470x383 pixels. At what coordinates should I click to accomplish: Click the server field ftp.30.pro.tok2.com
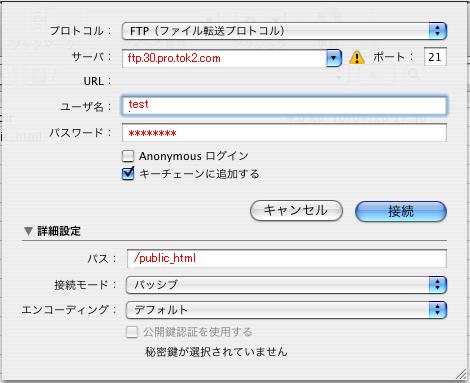tap(224, 58)
